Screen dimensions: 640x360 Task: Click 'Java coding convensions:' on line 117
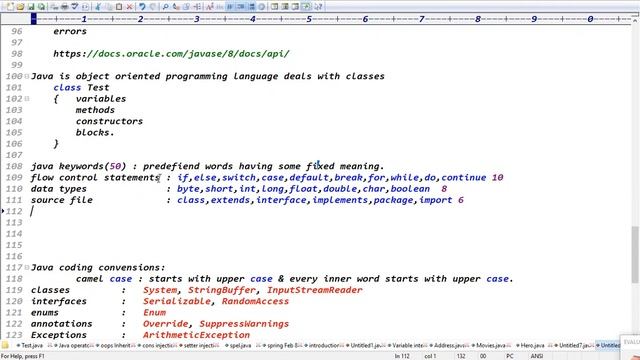point(98,267)
